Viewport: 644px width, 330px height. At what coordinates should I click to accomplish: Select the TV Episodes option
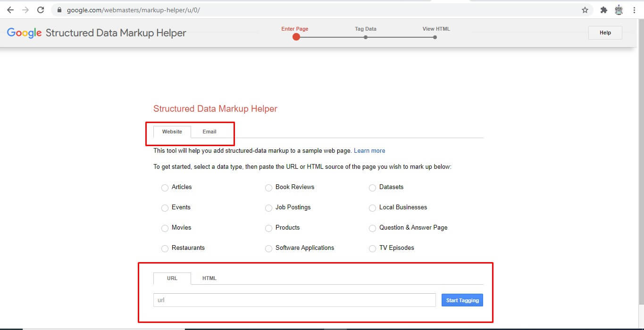pyautogui.click(x=372, y=248)
